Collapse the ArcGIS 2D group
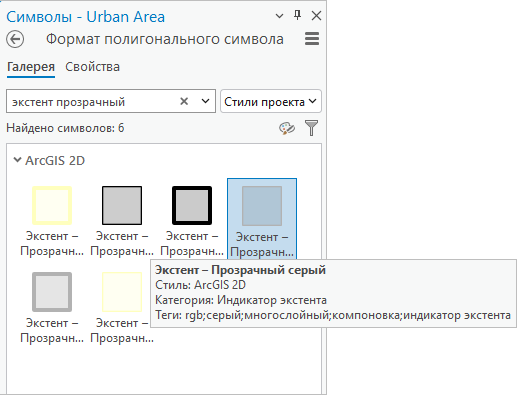Image resolution: width=517 pixels, height=395 pixels. click(x=17, y=160)
